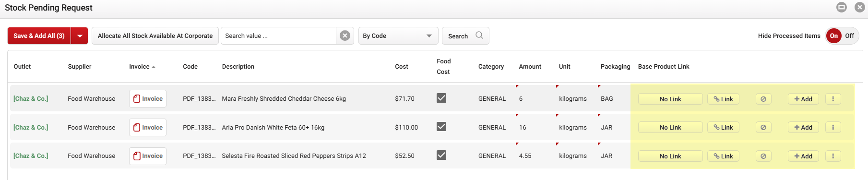Screen dimensions: 868x180
Task: Turn Hide Processed Items On
Action: pos(834,36)
